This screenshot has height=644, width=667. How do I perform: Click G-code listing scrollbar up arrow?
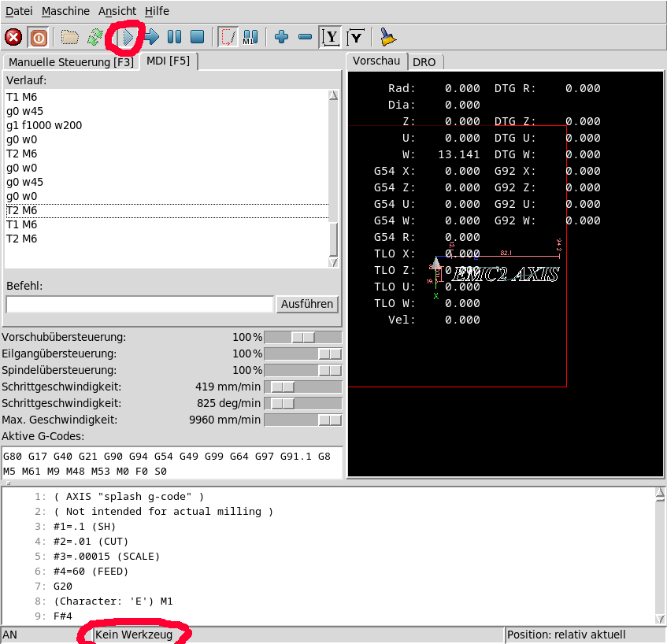[660, 493]
